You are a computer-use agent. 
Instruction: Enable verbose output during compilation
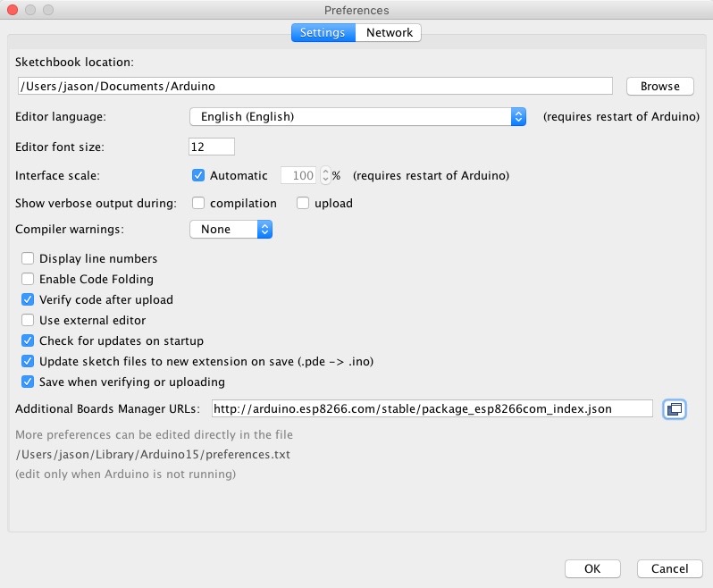pos(198,203)
